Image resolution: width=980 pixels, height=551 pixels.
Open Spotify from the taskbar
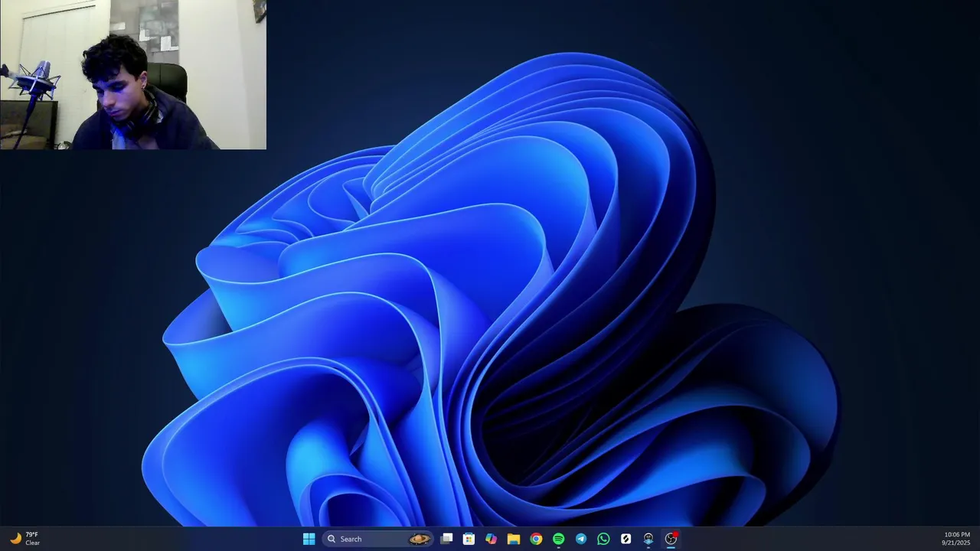(558, 539)
